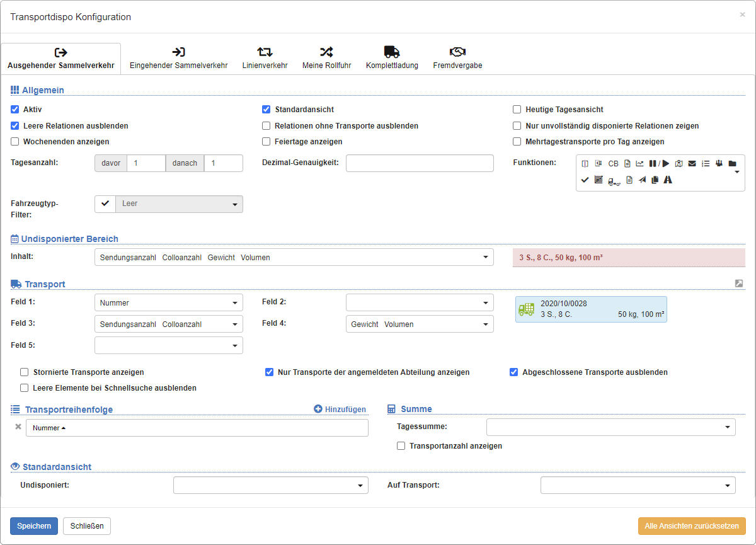Enable Wochenenden anzeigen checkbox
The height and width of the screenshot is (545, 756).
pos(15,142)
